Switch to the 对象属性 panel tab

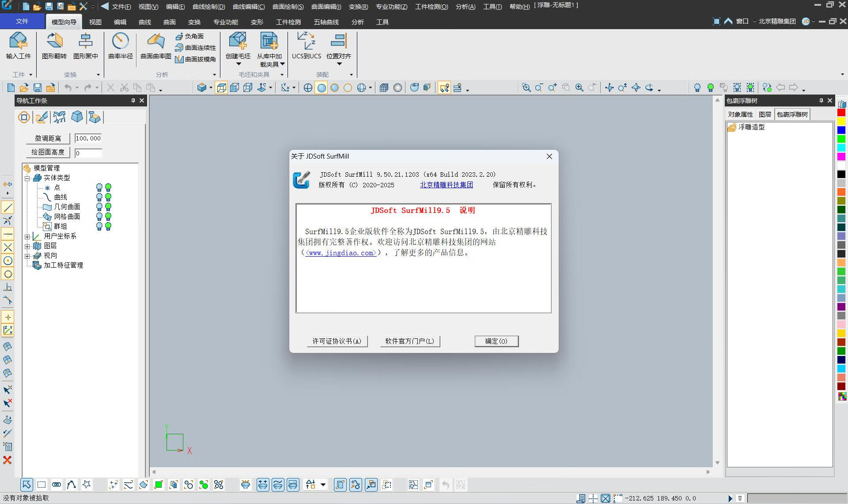(741, 114)
